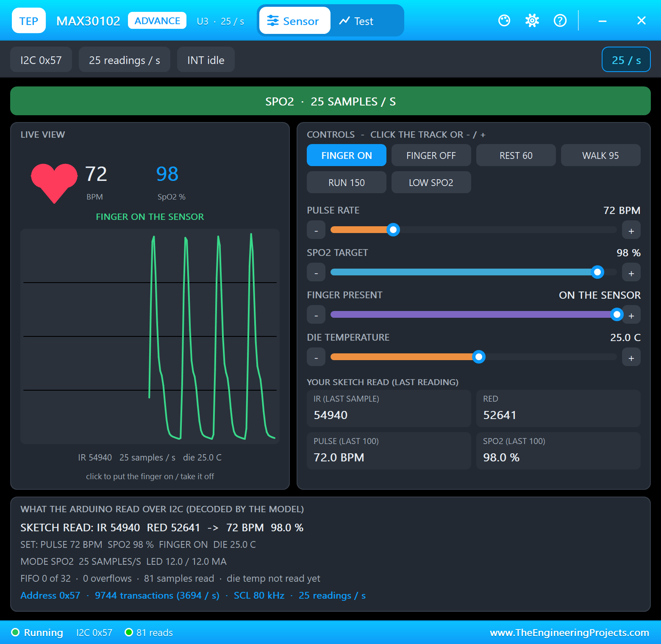Choose the REST 60 preset

tap(516, 155)
